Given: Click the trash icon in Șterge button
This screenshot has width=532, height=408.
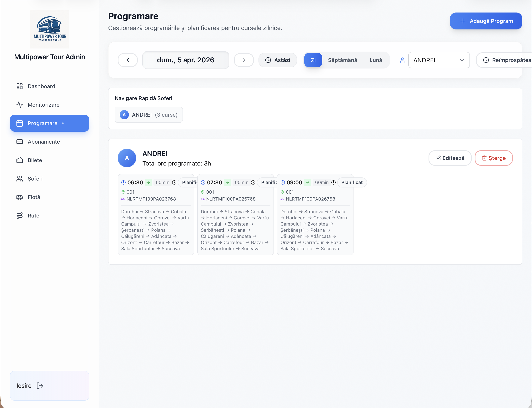Looking at the screenshot, I should pyautogui.click(x=484, y=158).
